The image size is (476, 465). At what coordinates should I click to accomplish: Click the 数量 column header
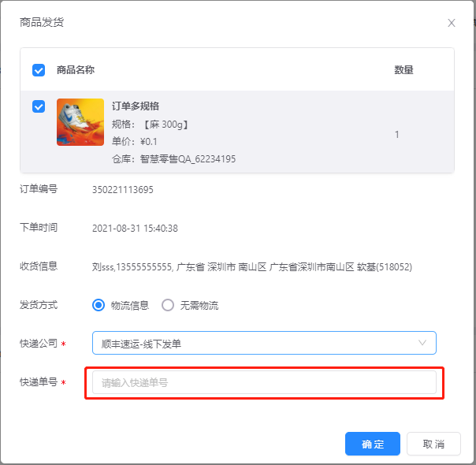(x=403, y=70)
